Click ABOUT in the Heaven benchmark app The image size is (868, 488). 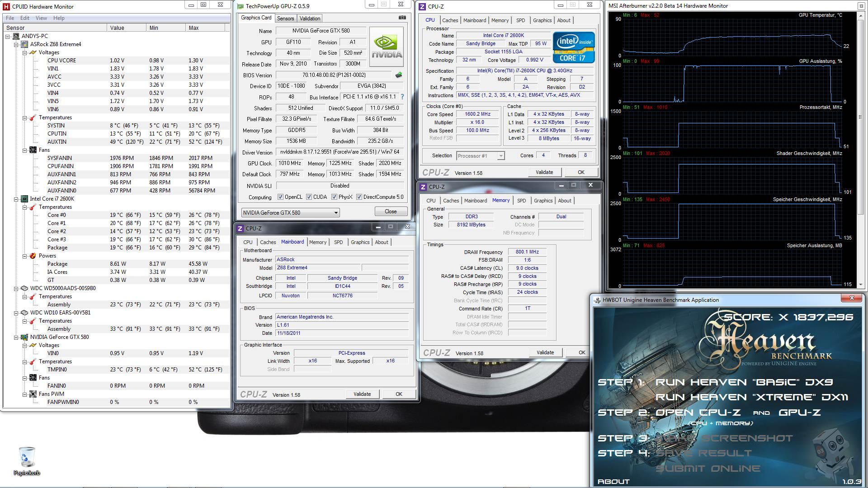tap(613, 482)
